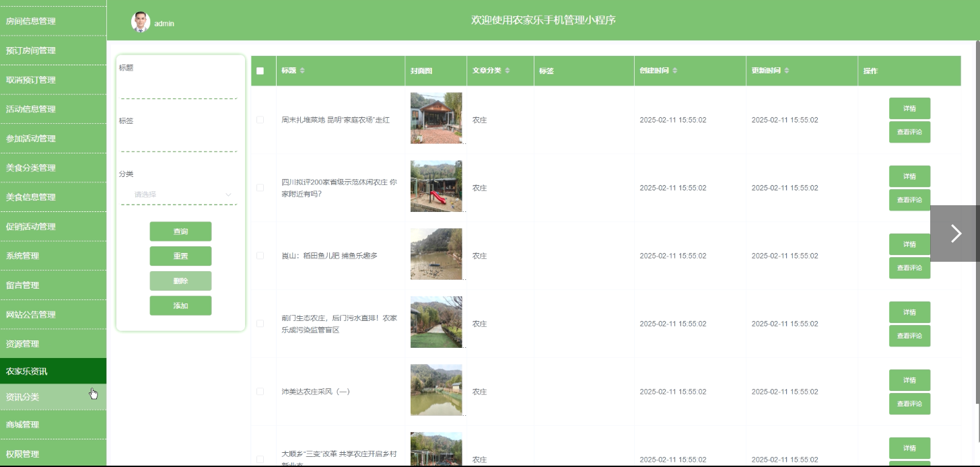Open cover image of 嵩山稻田鱼儿肥 article
The image size is (980, 467).
pyautogui.click(x=436, y=254)
